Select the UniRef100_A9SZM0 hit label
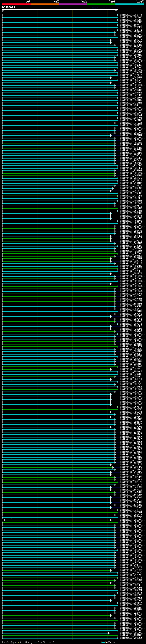The width and height of the screenshot is (146, 644). [x=131, y=635]
